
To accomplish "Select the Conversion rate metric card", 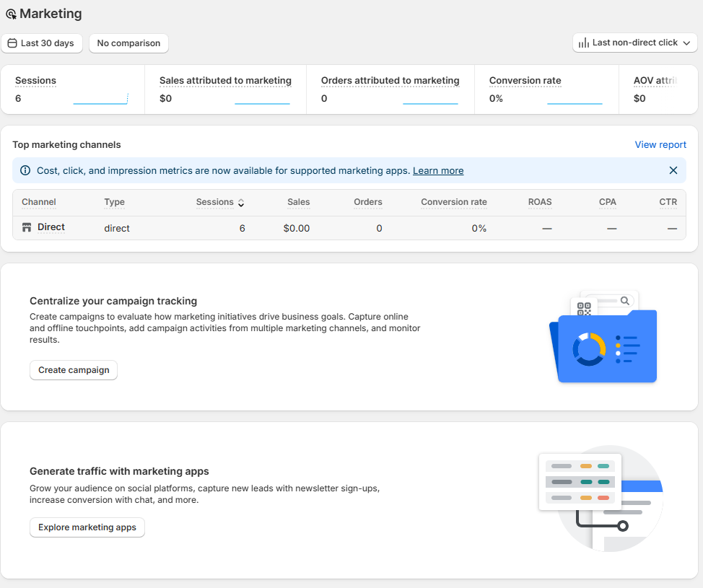I will pyautogui.click(x=546, y=89).
